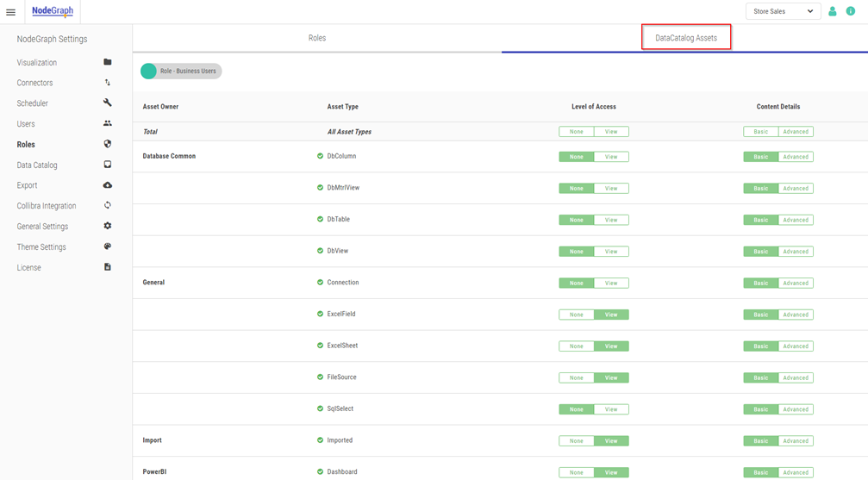Viewport: 868px width, 480px height.
Task: Set DbColumn access level to View
Action: (611, 157)
